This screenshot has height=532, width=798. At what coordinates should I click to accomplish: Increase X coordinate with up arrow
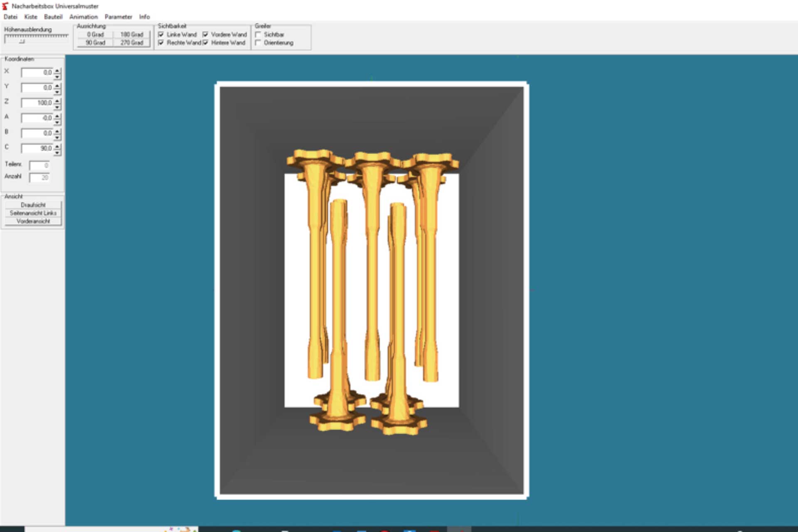[x=57, y=70]
